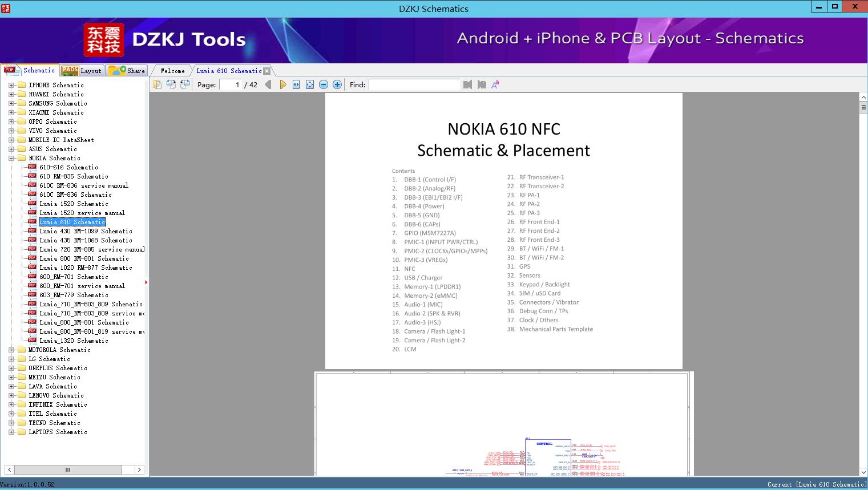Image resolution: width=868 pixels, height=490 pixels.
Task: Open Lumia 720 RM-885 service manual
Action: coord(92,249)
